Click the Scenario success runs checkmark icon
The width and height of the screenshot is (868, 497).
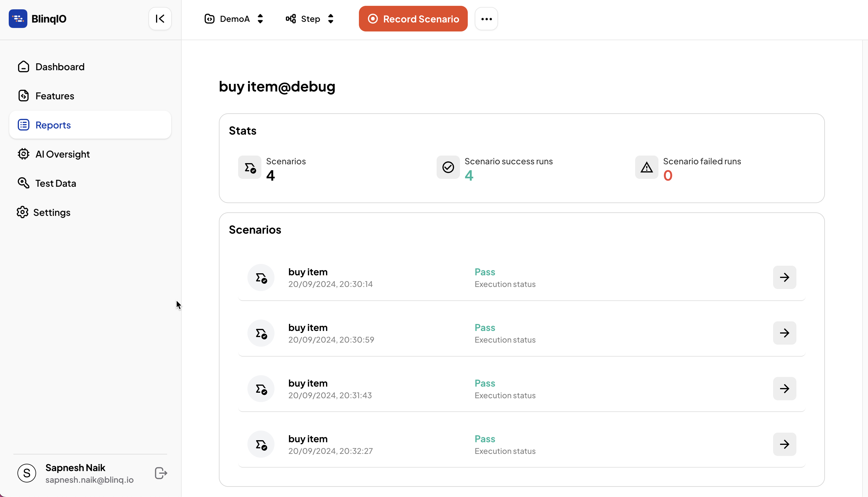(x=448, y=167)
